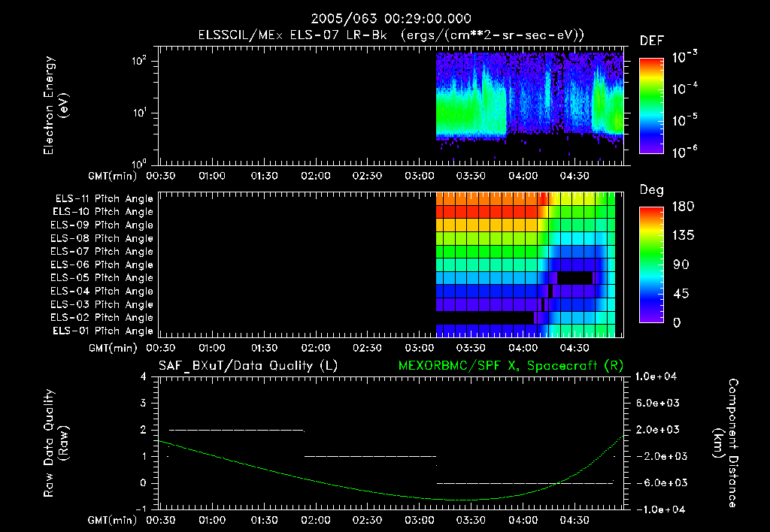770x532 pixels.
Task: Select the ELS-04 Pitch Angle row label
Action: 102,292
